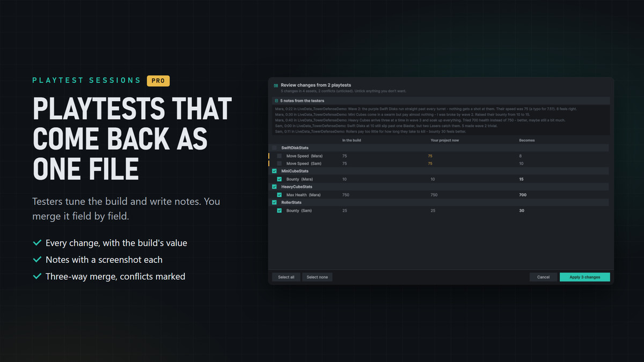
Task: Click the Select all button
Action: [x=286, y=277]
